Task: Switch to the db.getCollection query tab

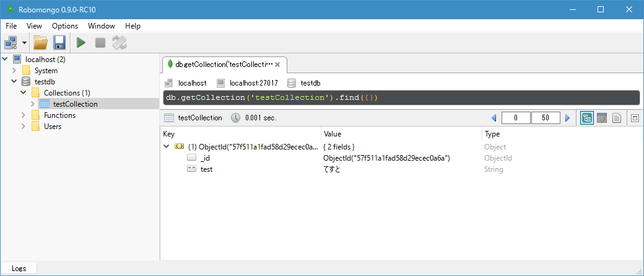Action: point(224,65)
